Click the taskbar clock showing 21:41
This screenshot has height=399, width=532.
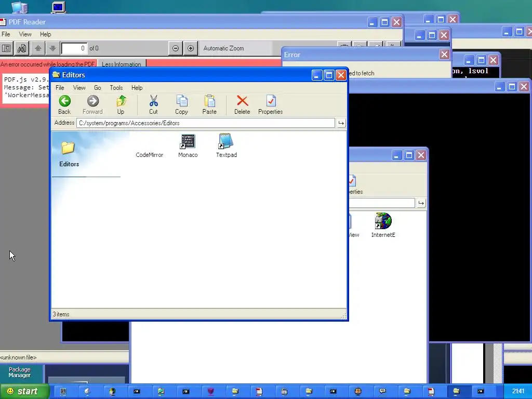click(518, 391)
